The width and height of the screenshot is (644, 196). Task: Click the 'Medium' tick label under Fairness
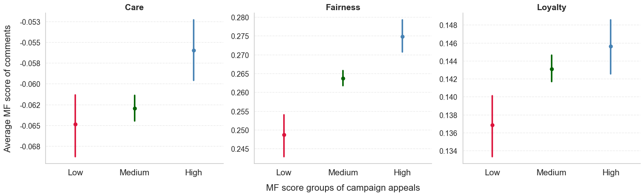pyautogui.click(x=343, y=172)
